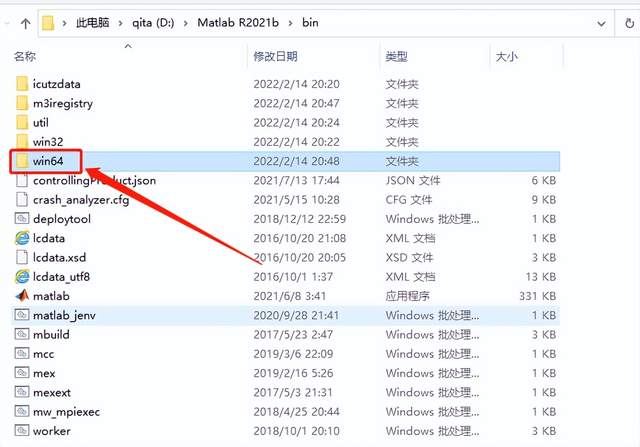Image resolution: width=640 pixels, height=447 pixels.
Task: Click the mbuild batch file icon
Action: click(22, 334)
